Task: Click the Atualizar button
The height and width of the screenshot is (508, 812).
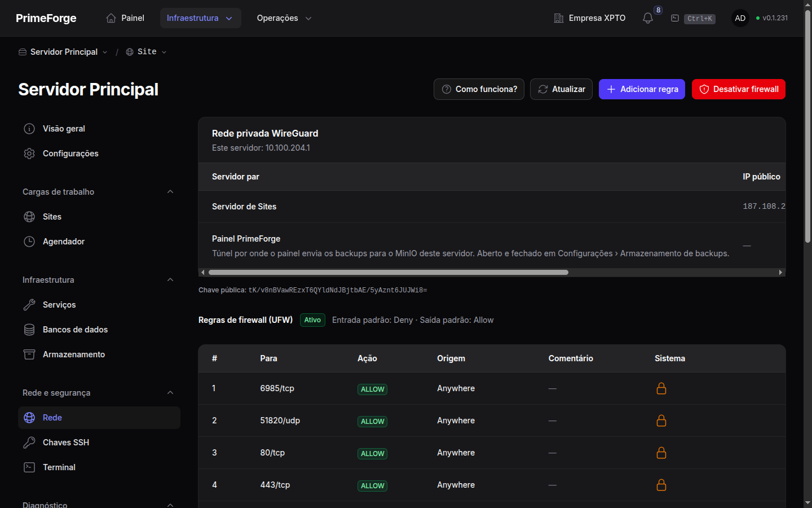Action: point(561,89)
